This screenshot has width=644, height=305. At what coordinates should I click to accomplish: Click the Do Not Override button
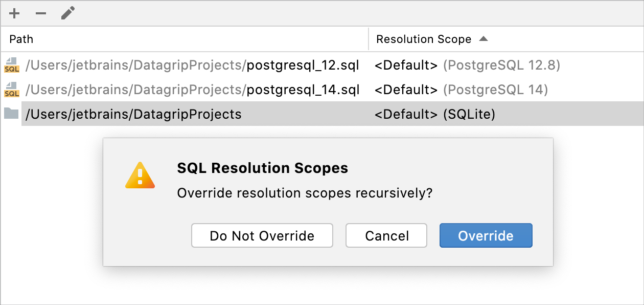click(262, 235)
